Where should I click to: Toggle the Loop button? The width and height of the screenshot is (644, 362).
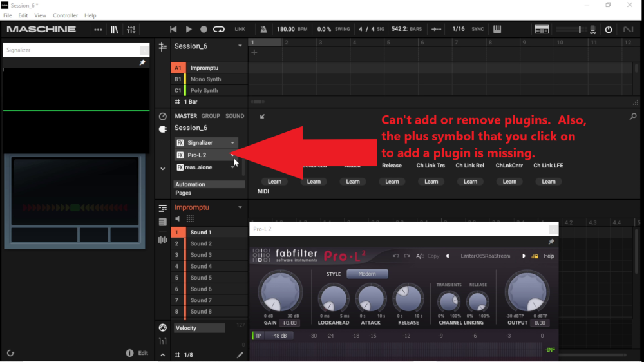point(219,29)
